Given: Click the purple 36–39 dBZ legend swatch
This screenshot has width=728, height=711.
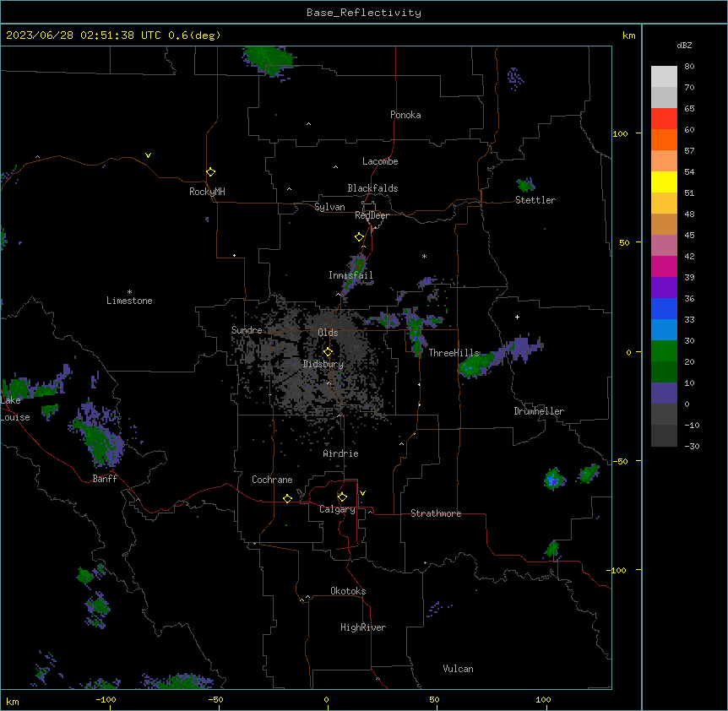Looking at the screenshot, I should (x=664, y=288).
